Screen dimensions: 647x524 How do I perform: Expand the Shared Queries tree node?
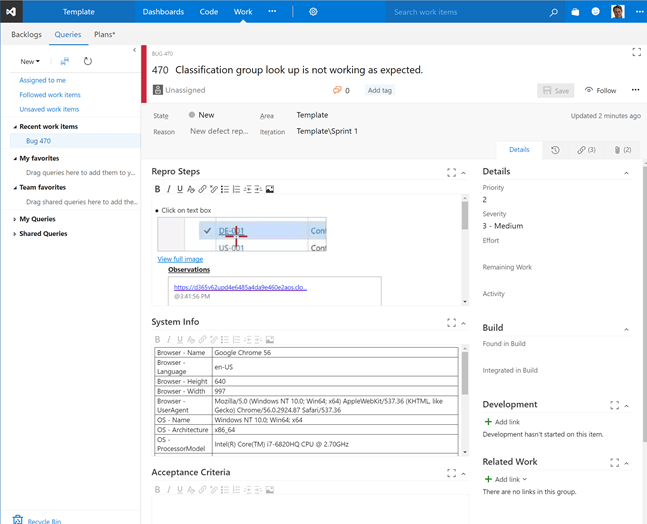(x=15, y=234)
